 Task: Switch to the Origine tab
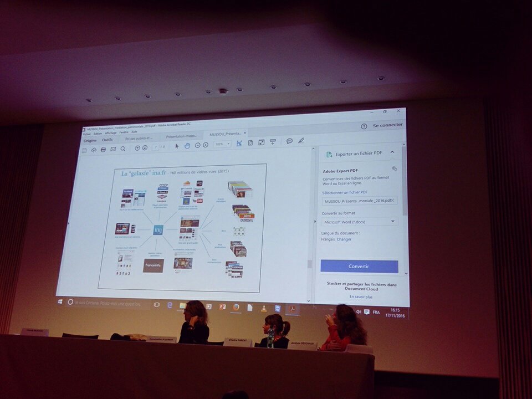[90, 140]
